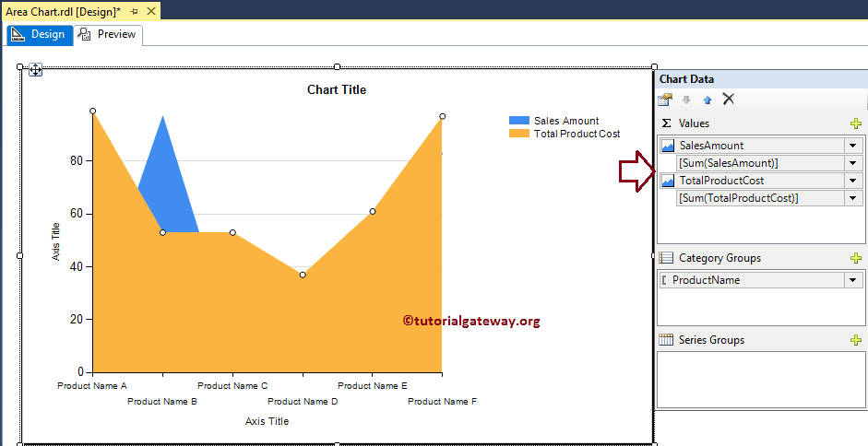The height and width of the screenshot is (446, 868).
Task: Click the blue Sales Amount legend swatch
Action: point(519,121)
